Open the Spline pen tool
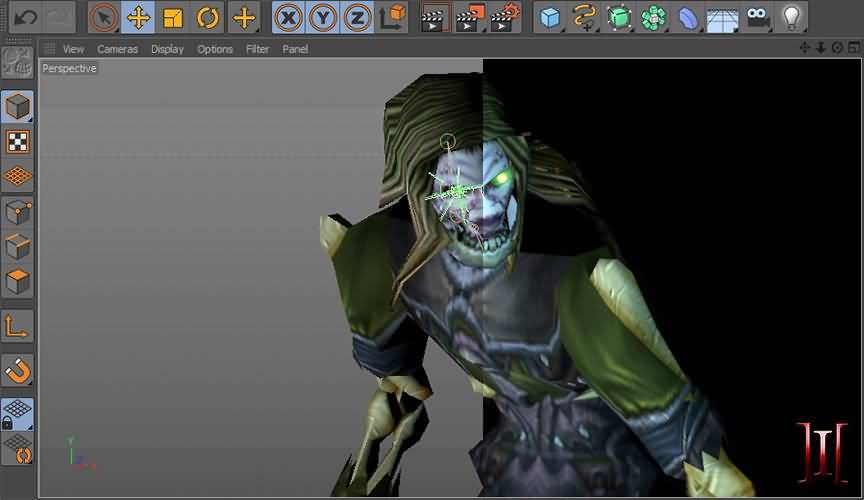Screen dimensions: 864x500 tap(584, 18)
